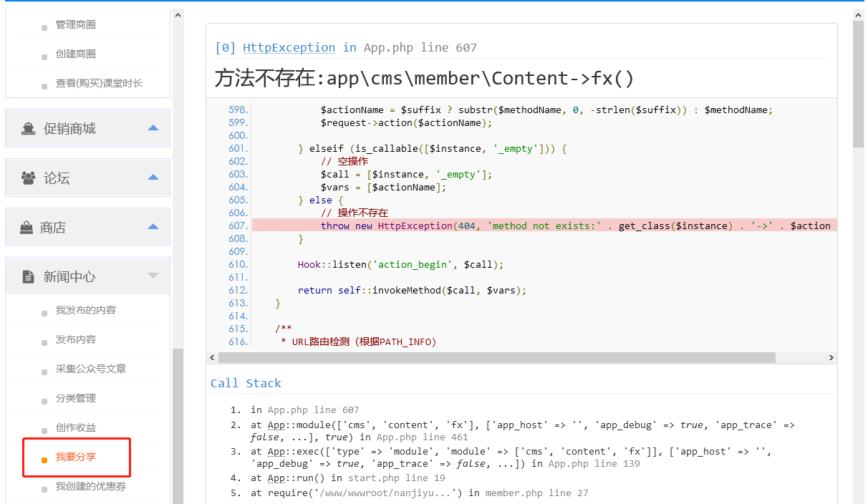Select 发布内容 menu entry
Viewport: 868px width, 504px height.
tap(76, 339)
